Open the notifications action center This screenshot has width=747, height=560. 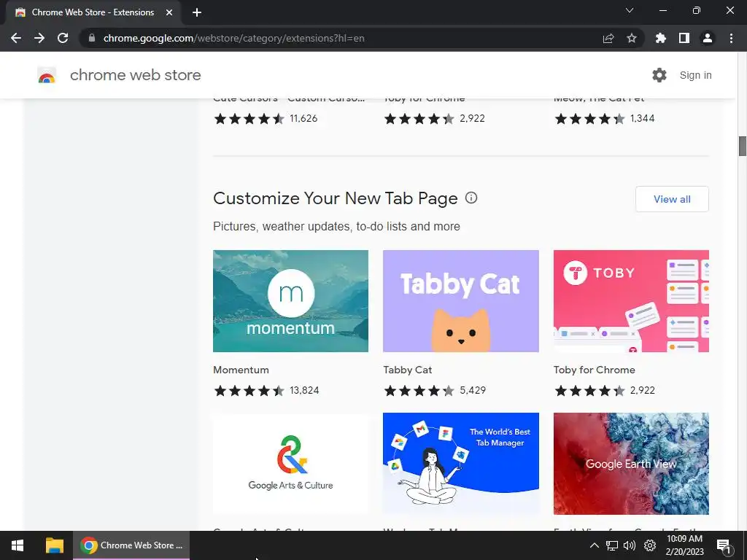click(x=724, y=545)
